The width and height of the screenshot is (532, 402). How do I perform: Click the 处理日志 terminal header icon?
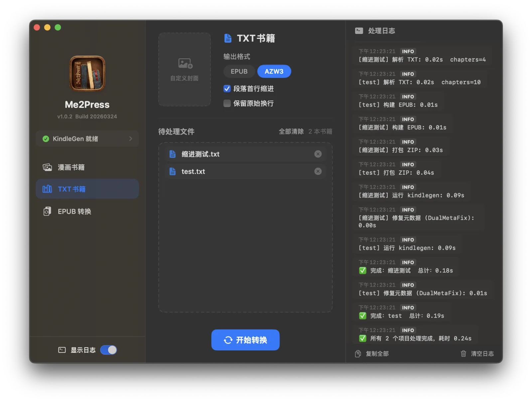coord(359,31)
